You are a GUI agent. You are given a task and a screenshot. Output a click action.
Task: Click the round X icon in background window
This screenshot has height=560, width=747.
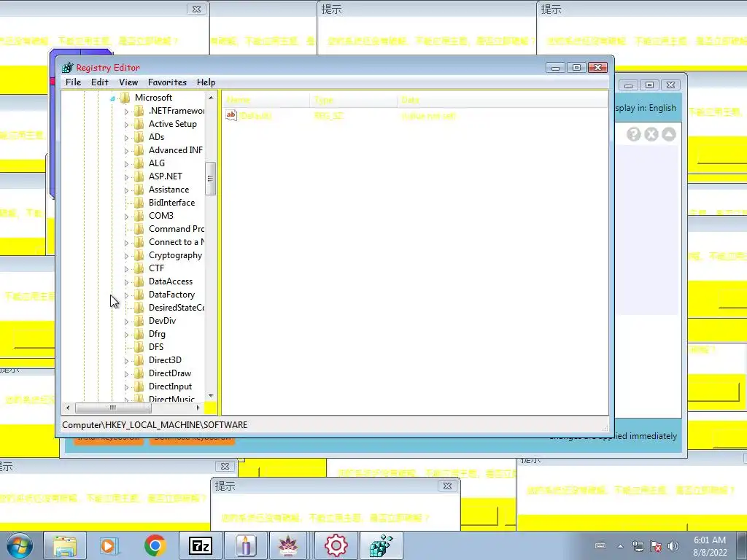click(x=651, y=134)
